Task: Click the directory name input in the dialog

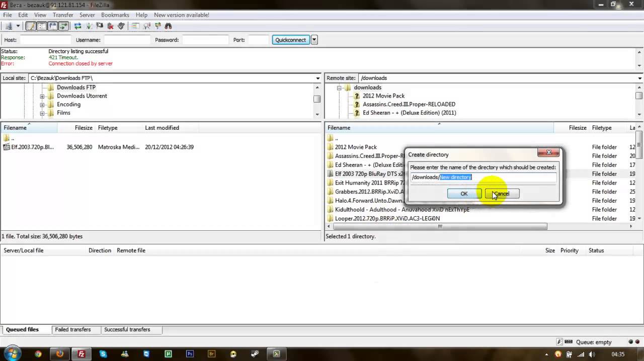Action: tap(483, 177)
